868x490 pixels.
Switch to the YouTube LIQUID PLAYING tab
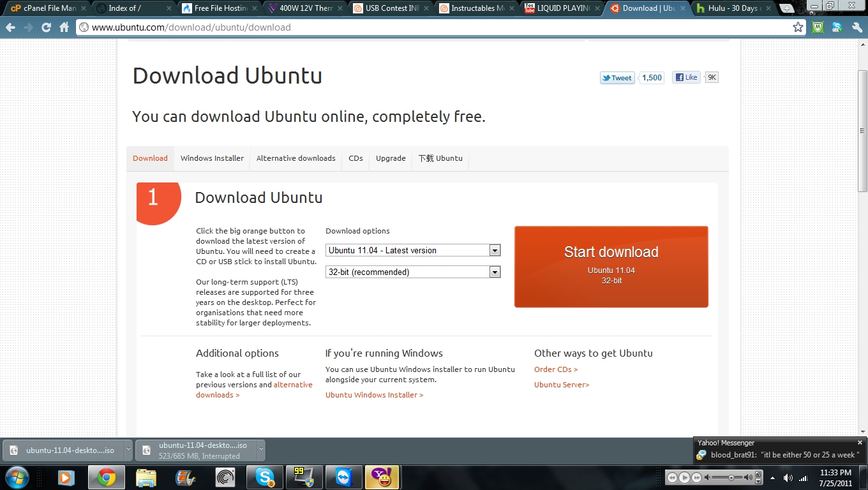point(562,8)
